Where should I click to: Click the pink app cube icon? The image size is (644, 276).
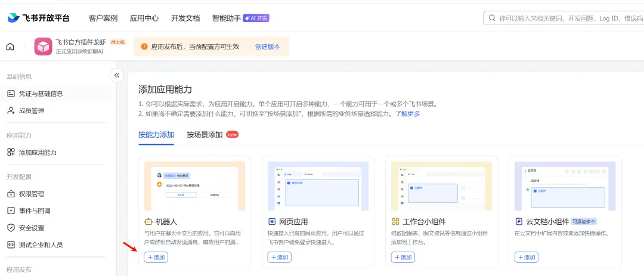coord(43,46)
